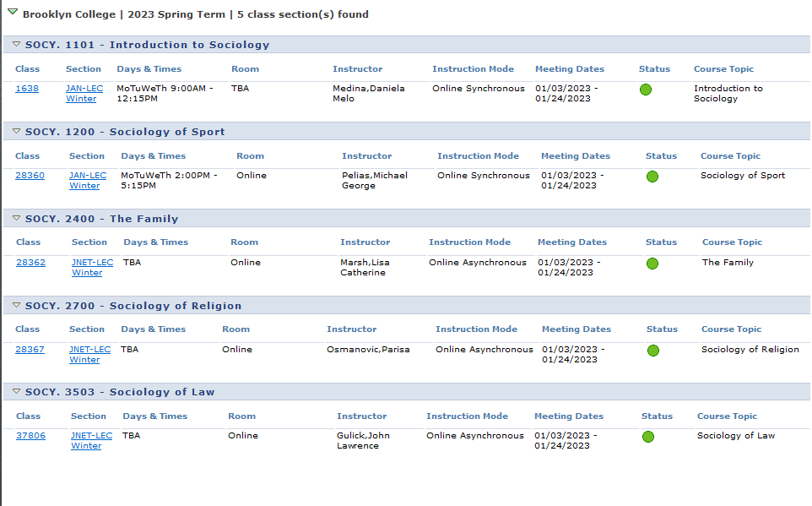Open JNET-LEC Winter section of Sociology of Religion
Screen dimensions: 812x506
90,355
